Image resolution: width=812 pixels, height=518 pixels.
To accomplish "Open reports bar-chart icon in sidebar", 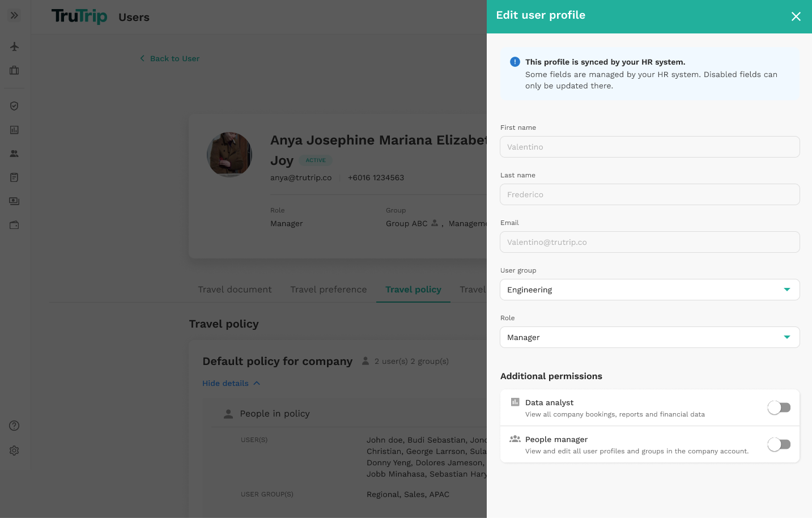I will tap(14, 130).
